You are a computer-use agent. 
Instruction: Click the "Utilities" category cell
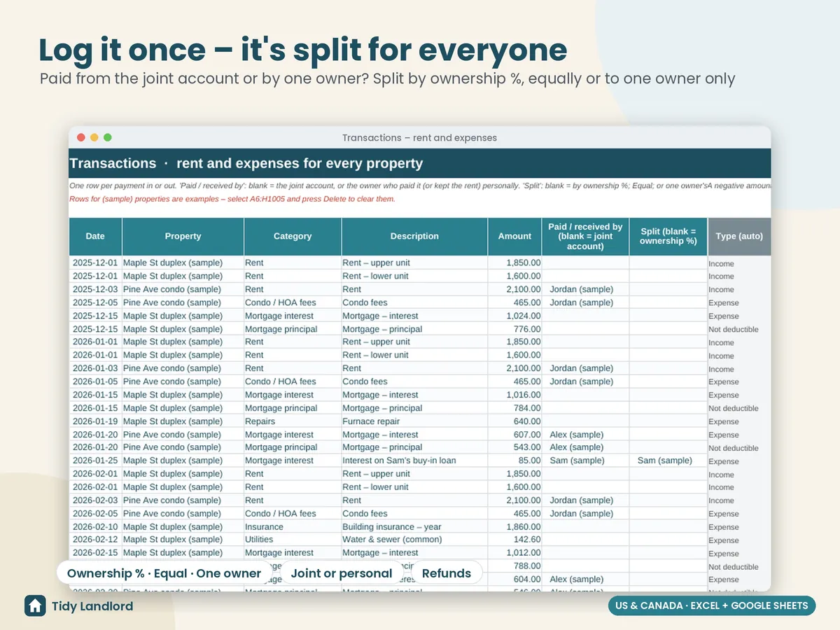coord(293,540)
